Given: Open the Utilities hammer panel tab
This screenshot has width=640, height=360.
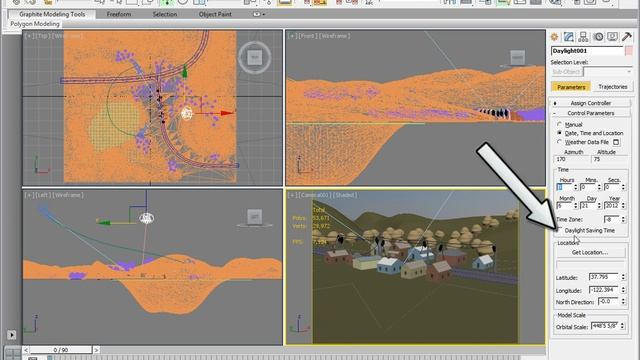Looking at the screenshot, I should pos(627,37).
